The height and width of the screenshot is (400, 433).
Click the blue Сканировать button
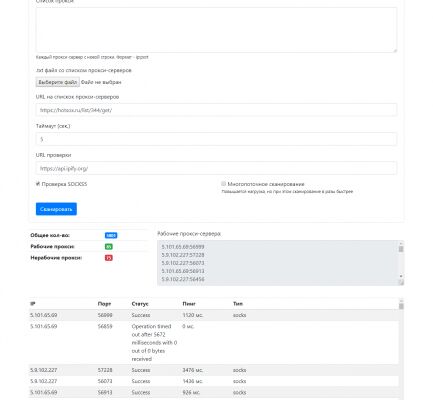56,209
